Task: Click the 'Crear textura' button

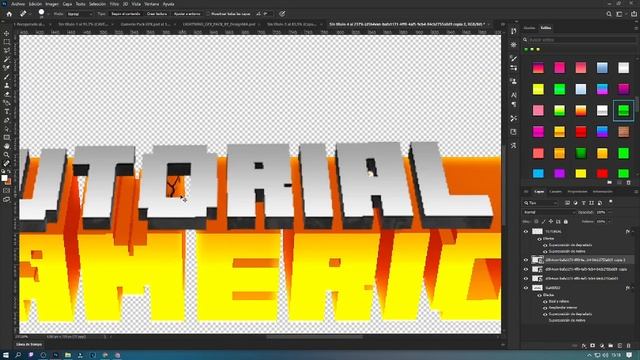Action: [x=157, y=14]
